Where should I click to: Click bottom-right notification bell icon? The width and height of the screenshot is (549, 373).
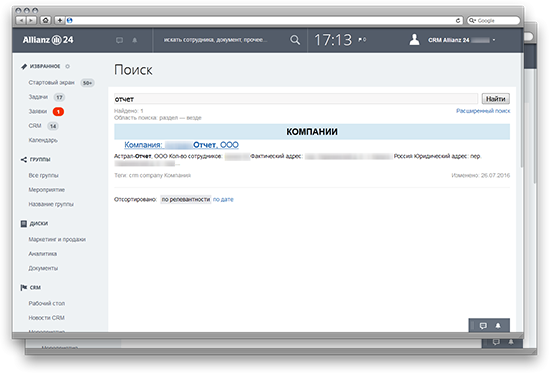498,326
